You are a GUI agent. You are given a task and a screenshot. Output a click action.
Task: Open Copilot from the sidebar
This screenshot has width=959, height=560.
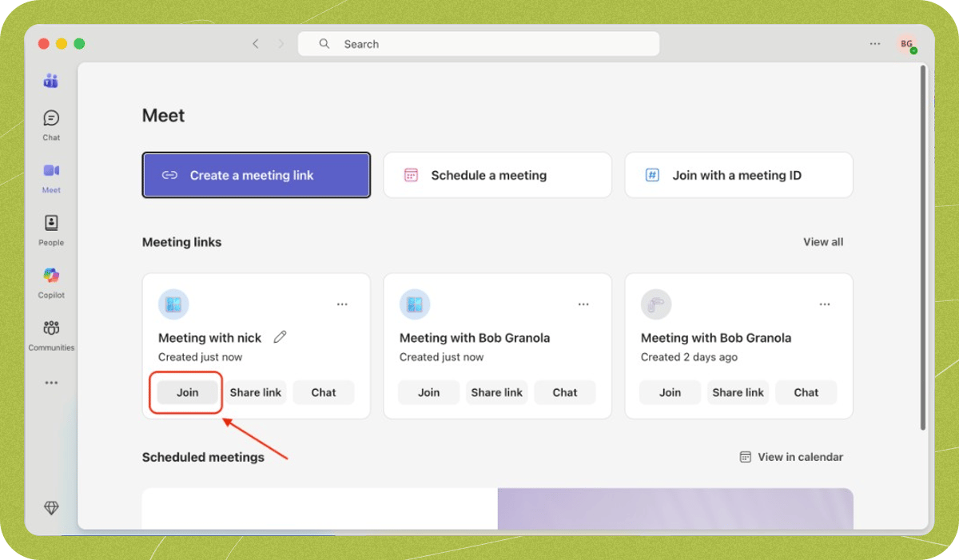point(51,284)
